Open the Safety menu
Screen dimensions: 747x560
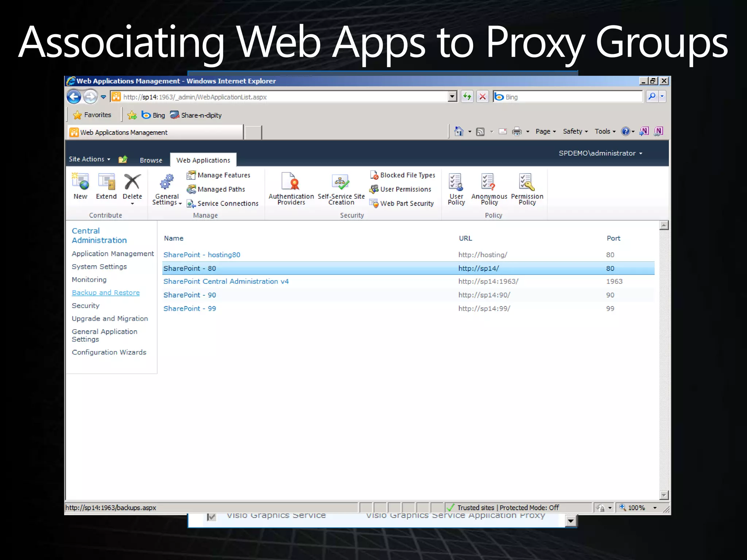point(575,132)
